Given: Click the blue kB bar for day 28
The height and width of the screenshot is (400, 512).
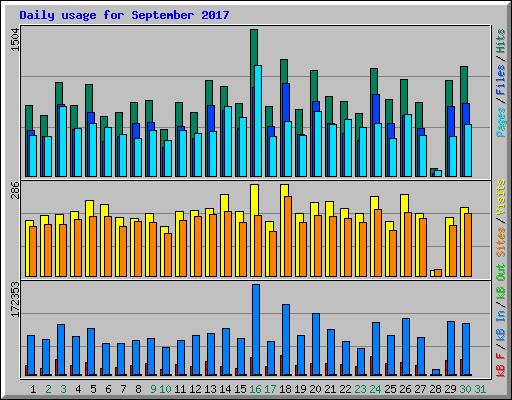Looking at the screenshot, I should pos(436,372).
